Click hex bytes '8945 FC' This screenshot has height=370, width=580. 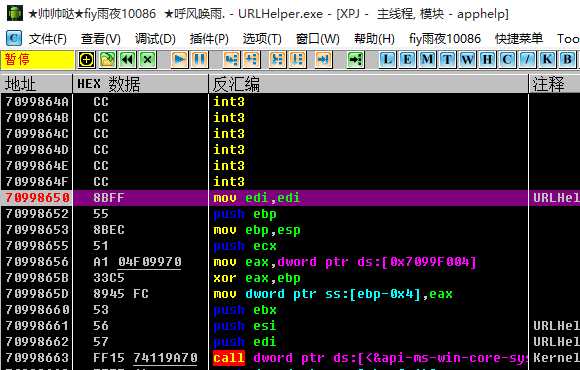121,294
